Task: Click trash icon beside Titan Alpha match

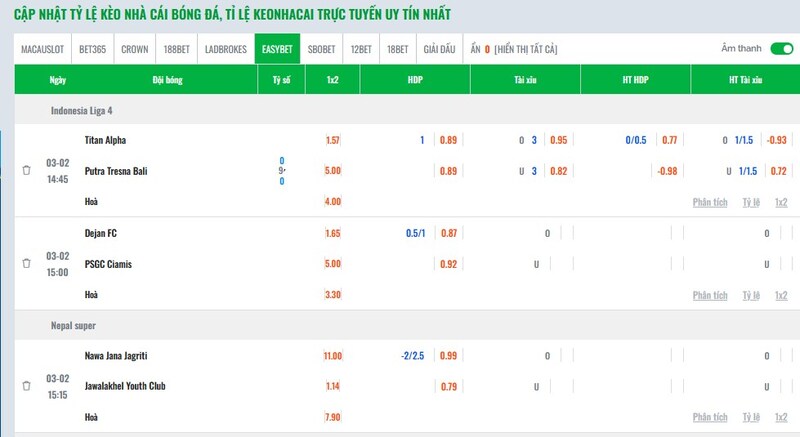Action: (26, 171)
